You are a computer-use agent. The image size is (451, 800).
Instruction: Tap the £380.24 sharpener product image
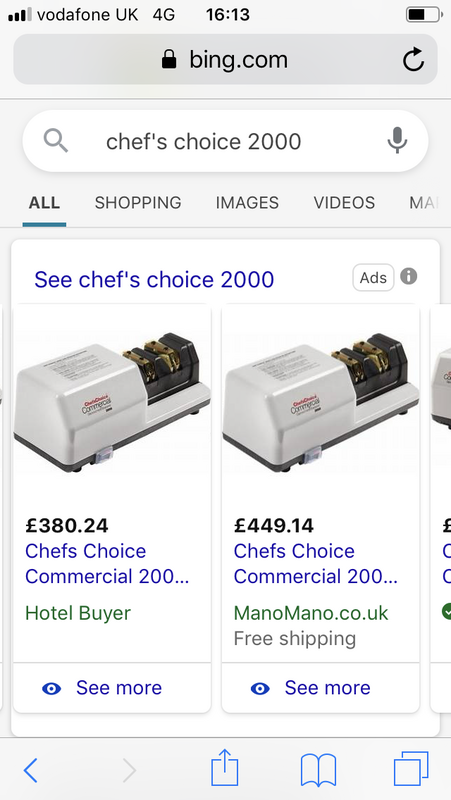[x=112, y=401]
